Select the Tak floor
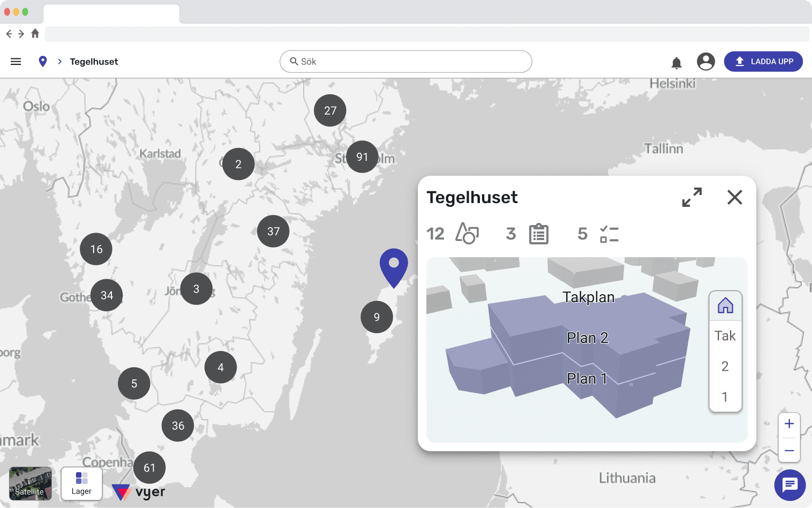 (x=725, y=336)
